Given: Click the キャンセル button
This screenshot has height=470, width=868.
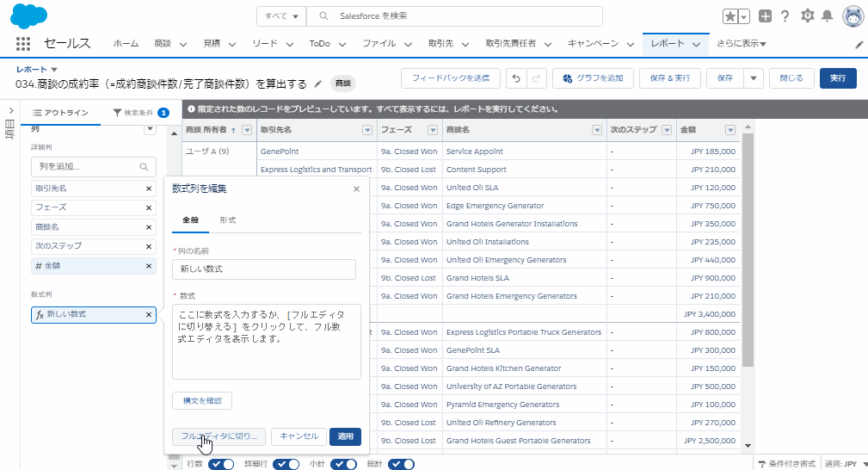Looking at the screenshot, I should (x=299, y=436).
